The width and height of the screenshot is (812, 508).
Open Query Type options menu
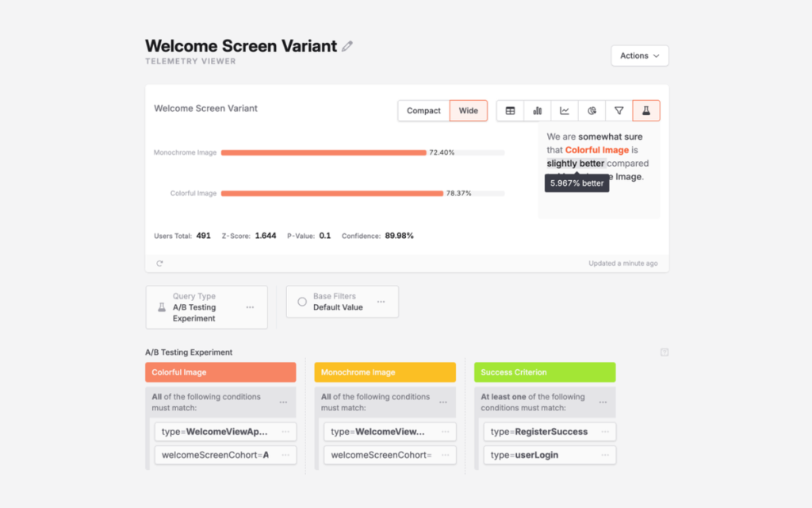click(x=250, y=307)
